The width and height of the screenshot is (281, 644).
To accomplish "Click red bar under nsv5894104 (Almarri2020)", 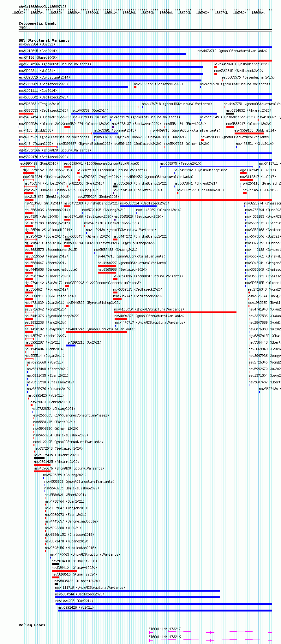I will [x=64, y=571].
